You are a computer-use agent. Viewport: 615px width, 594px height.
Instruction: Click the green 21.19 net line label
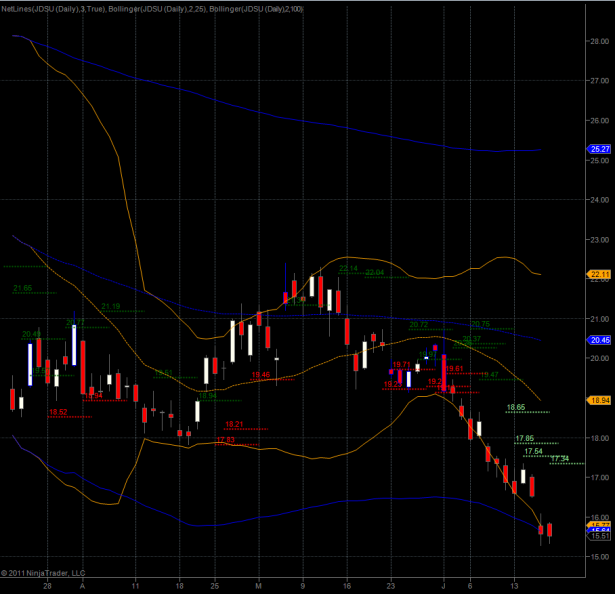110,306
